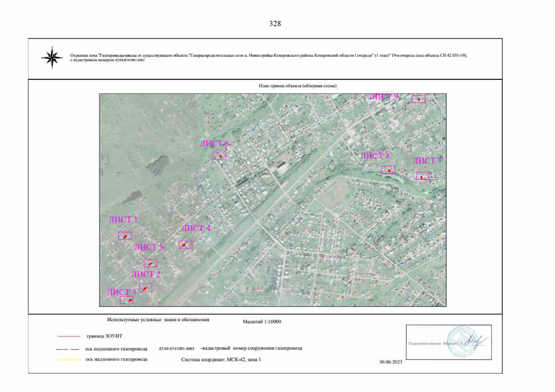This screenshot has height=392, width=555.
Task: Click the ЛИСТ 9 marker box
Action: 419,99
